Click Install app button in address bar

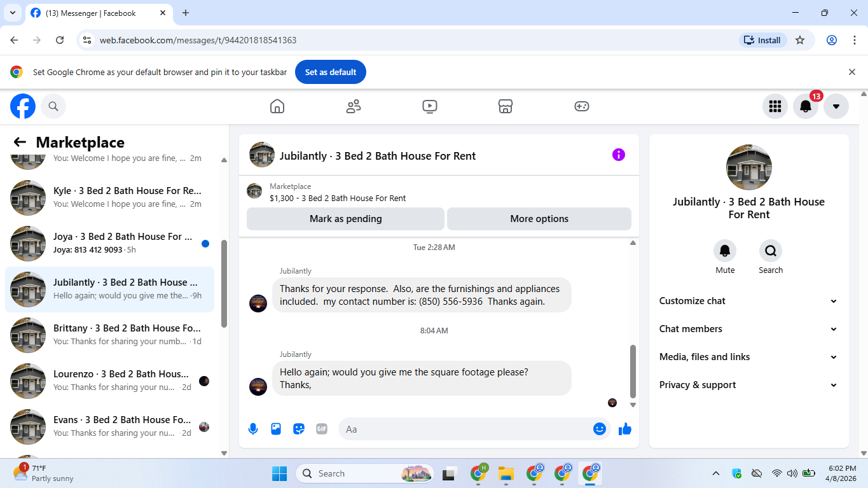click(763, 40)
